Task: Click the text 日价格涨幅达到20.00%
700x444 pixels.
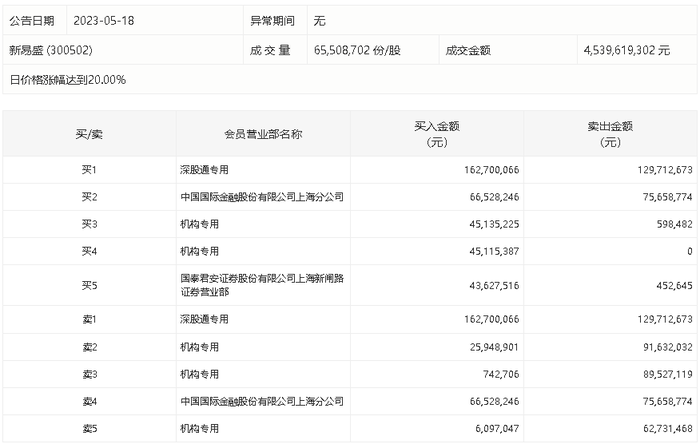Action: coord(68,80)
